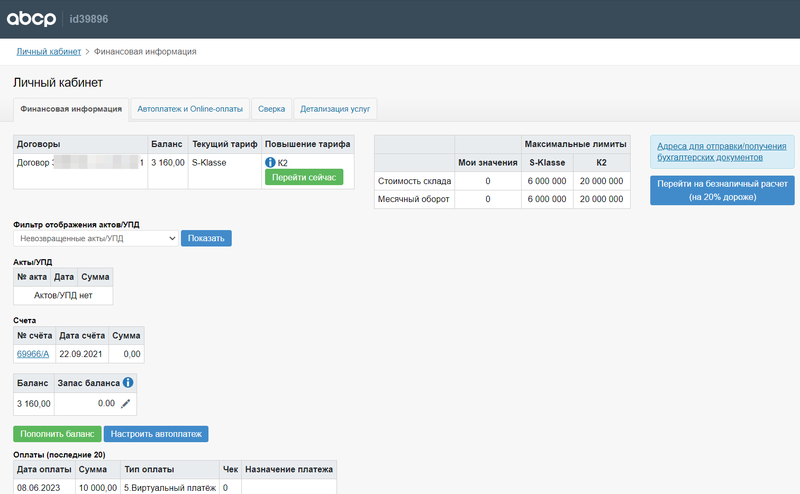Switch to Автоплатеж и Online-оплаты tab
The image size is (800, 494).
[x=189, y=108]
